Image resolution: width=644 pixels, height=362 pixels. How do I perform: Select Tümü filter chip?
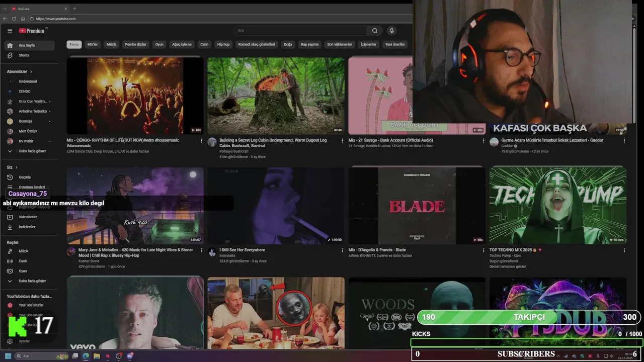coord(74,44)
